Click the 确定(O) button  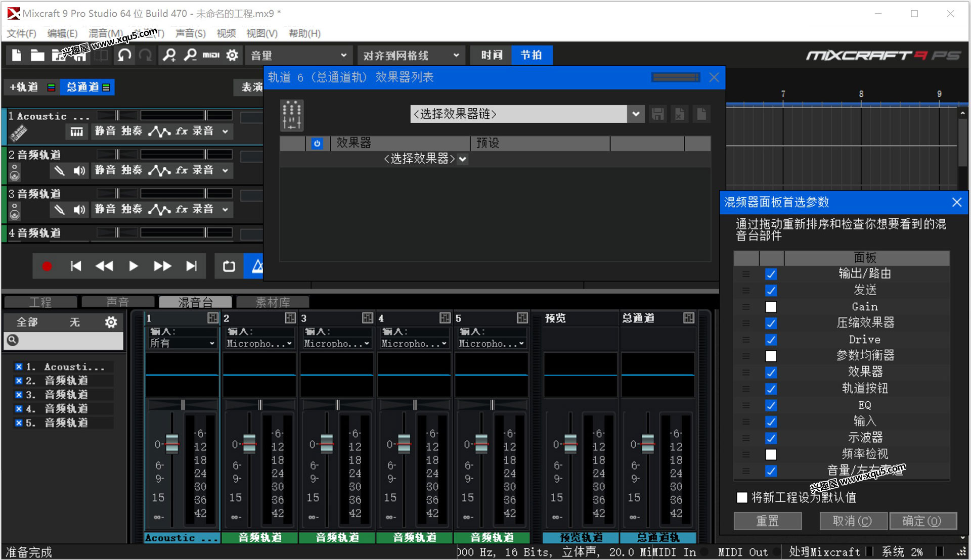click(922, 521)
